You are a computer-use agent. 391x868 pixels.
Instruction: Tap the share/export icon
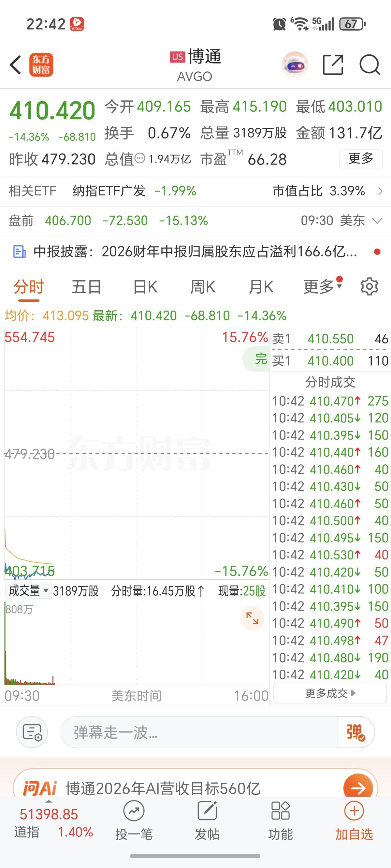point(333,65)
